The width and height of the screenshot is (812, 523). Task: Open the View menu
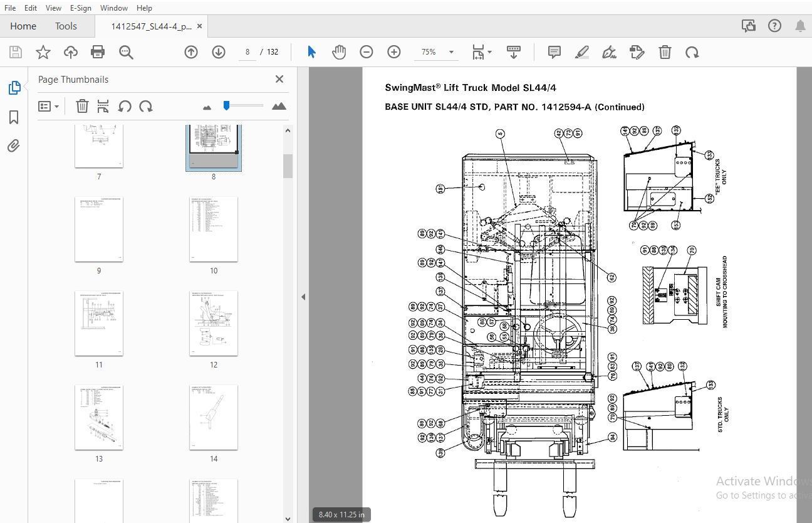click(x=53, y=8)
